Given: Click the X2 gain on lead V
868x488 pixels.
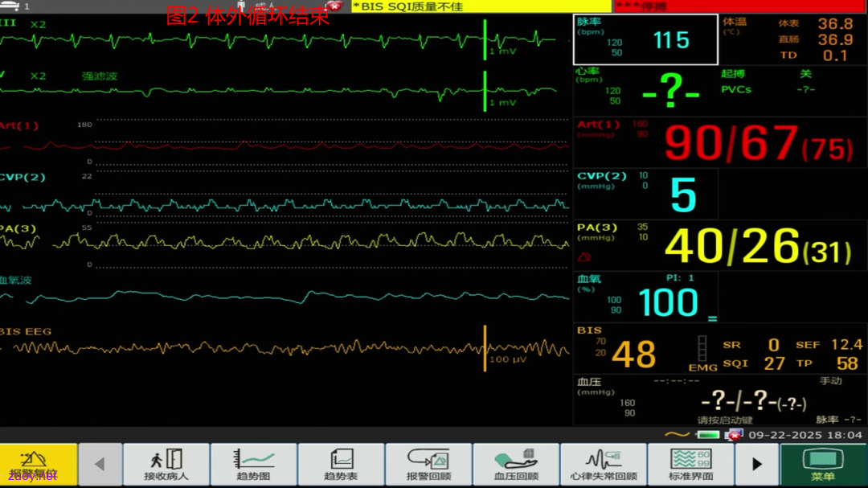Looking at the screenshot, I should [39, 76].
